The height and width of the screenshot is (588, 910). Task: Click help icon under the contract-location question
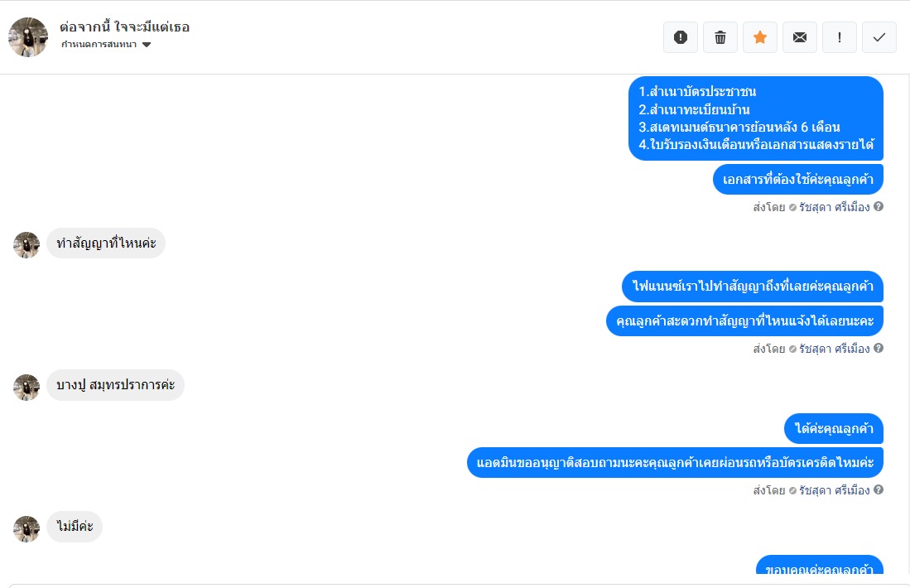(x=879, y=349)
